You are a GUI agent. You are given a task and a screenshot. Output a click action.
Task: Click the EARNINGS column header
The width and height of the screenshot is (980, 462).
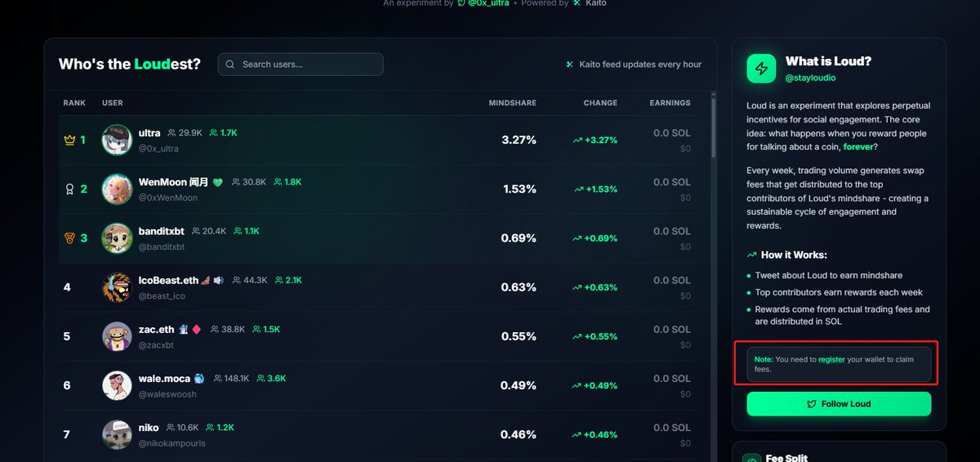pyautogui.click(x=670, y=103)
